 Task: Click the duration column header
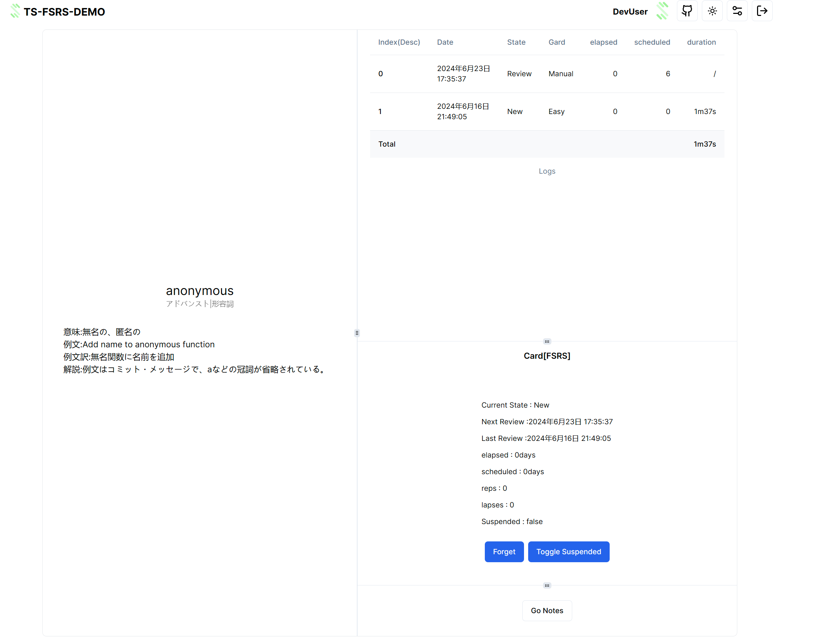point(701,42)
